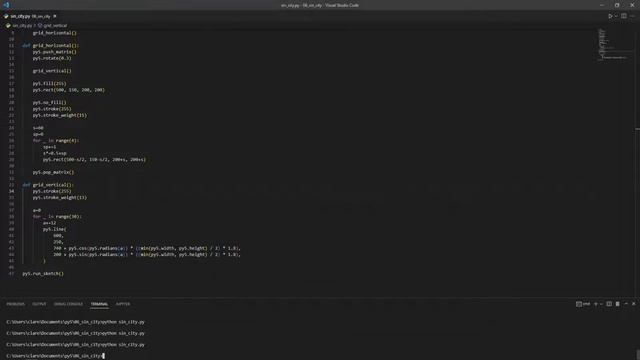Click the 'py5.pop_matrix()' line

click(53, 172)
